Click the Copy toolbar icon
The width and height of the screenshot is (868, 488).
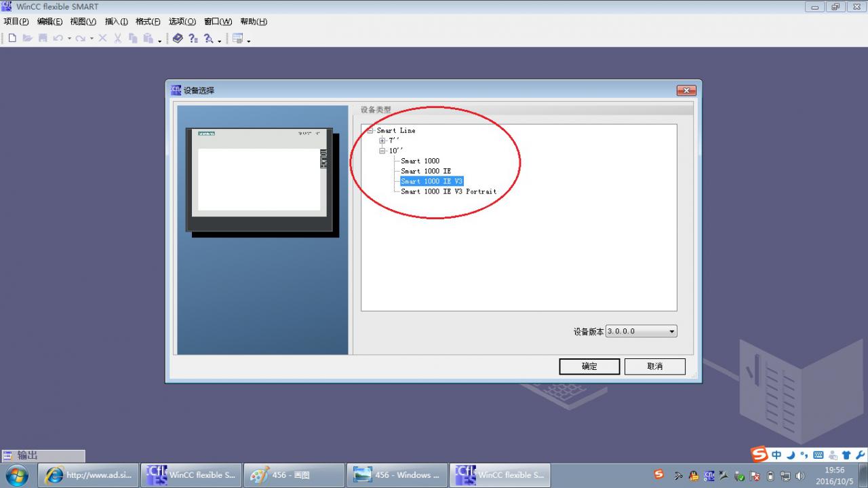(x=133, y=38)
